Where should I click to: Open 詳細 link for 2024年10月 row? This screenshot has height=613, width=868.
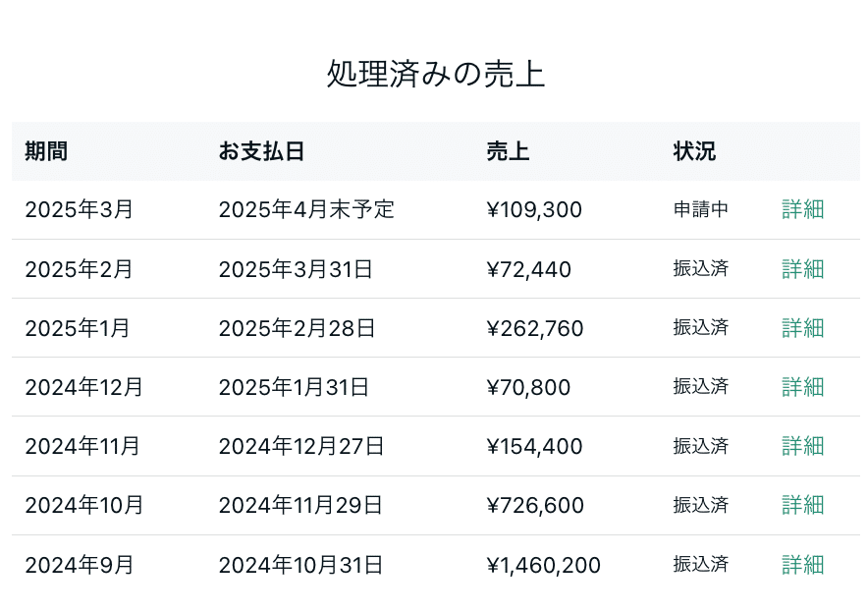[x=802, y=505]
